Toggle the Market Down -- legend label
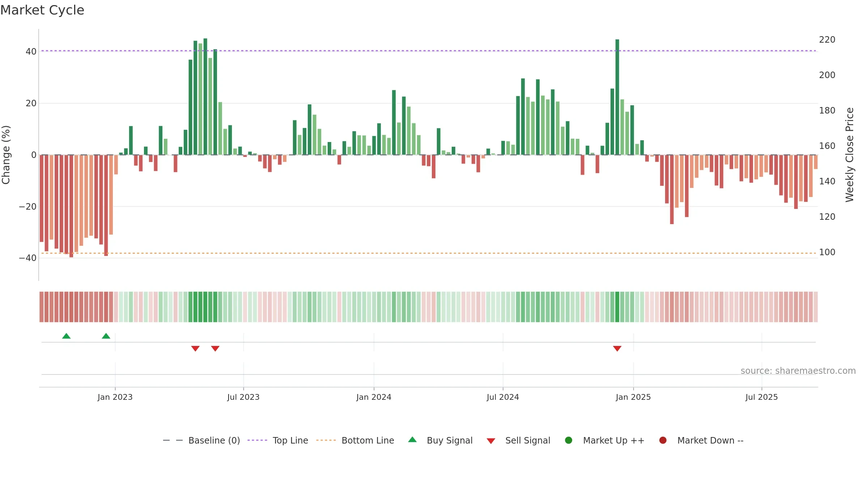The width and height of the screenshot is (868, 488). [710, 440]
